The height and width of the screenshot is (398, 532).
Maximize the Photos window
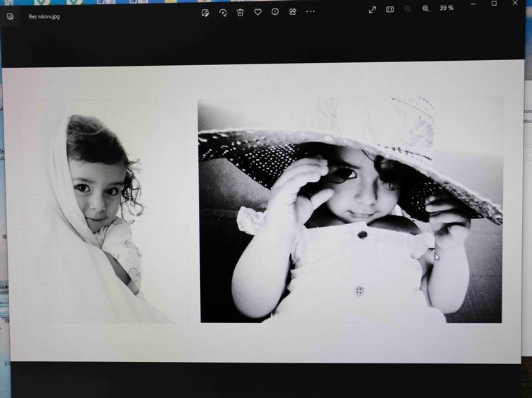click(494, 4)
